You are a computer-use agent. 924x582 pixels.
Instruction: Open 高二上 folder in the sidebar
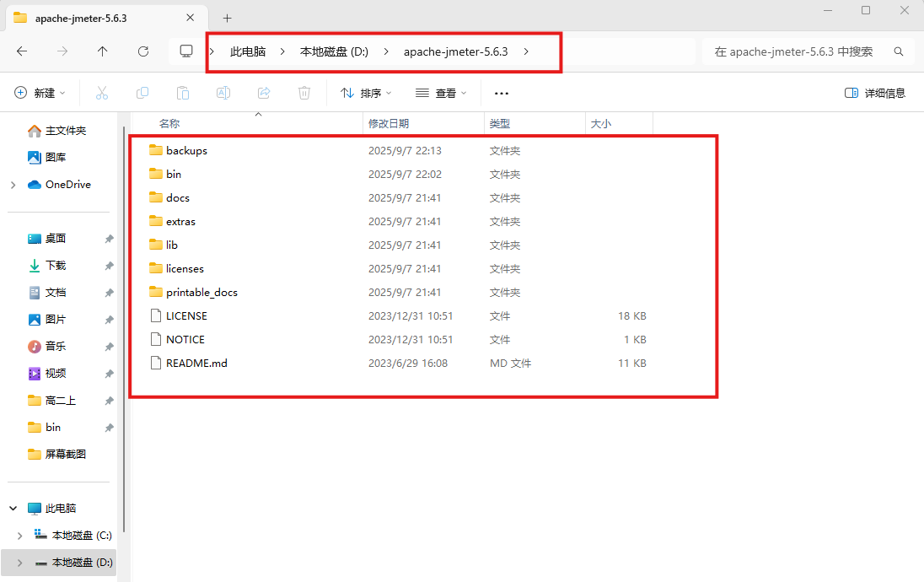(x=52, y=401)
